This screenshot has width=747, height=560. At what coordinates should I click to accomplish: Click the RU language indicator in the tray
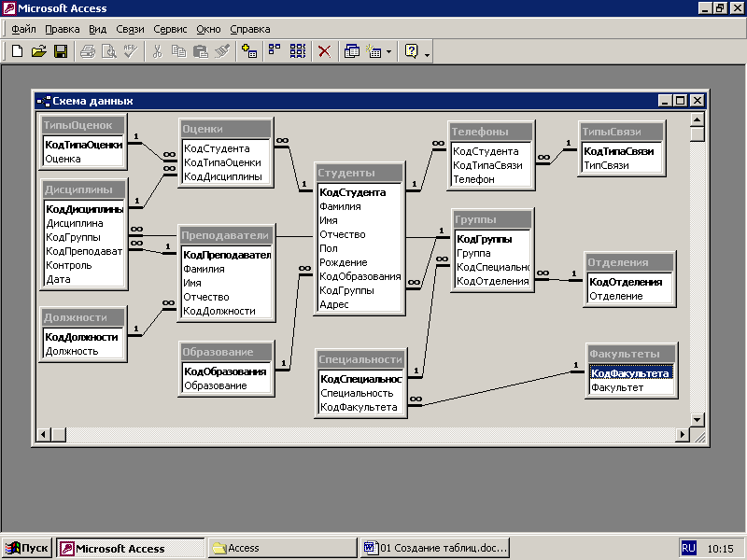(688, 548)
